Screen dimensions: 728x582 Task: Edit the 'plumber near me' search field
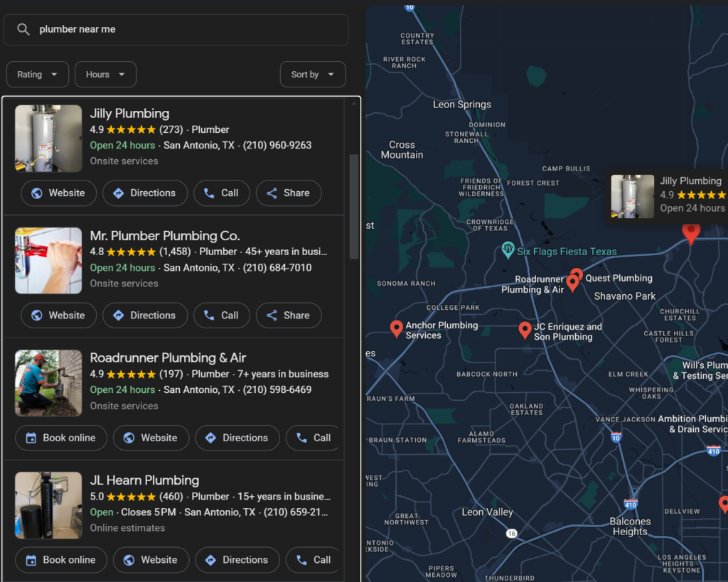(176, 30)
